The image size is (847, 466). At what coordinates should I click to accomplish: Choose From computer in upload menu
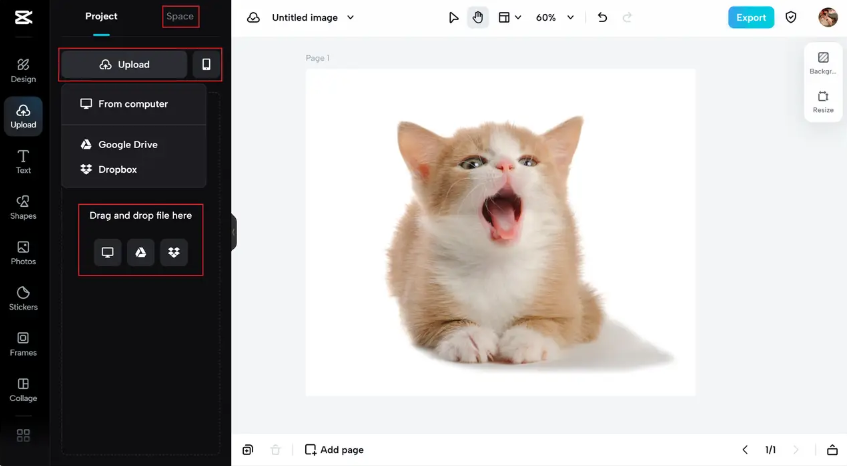(x=133, y=104)
